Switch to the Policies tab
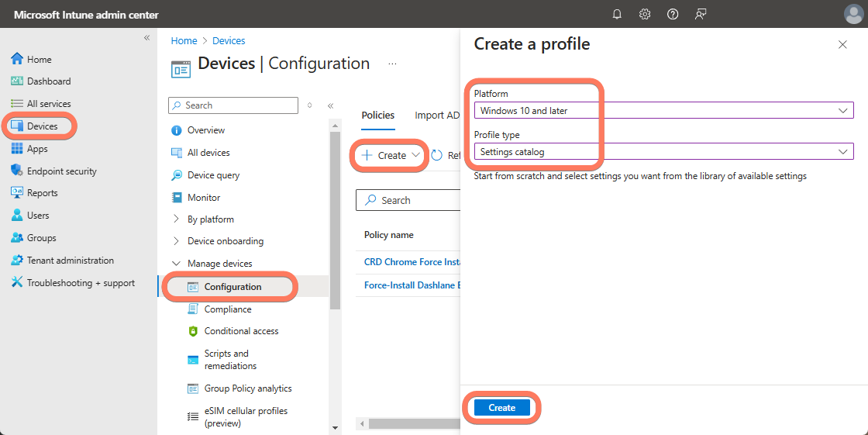Image resolution: width=868 pixels, height=435 pixels. click(377, 116)
